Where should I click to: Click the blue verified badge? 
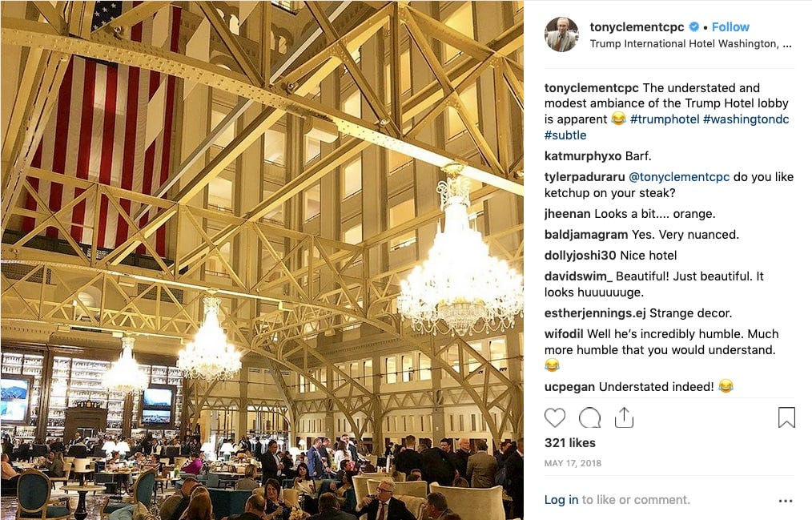pyautogui.click(x=694, y=27)
